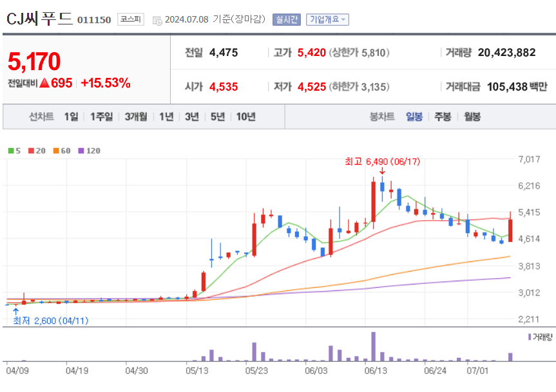Click the 최저 2,600 (04/11) low marker
The height and width of the screenshot is (392, 556).
(51, 321)
